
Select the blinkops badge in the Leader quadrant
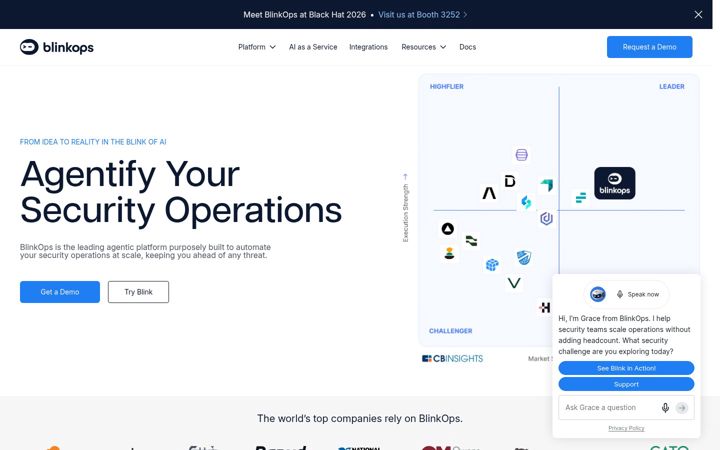(614, 183)
